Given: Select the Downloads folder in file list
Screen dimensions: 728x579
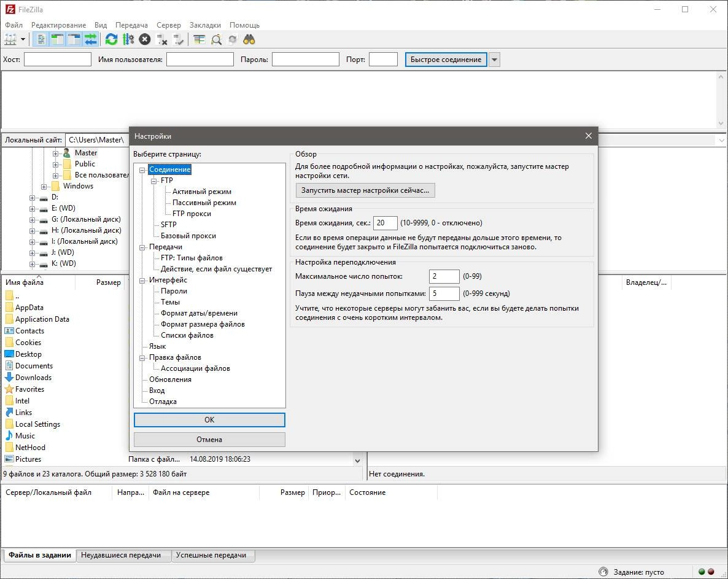Looking at the screenshot, I should [x=33, y=378].
